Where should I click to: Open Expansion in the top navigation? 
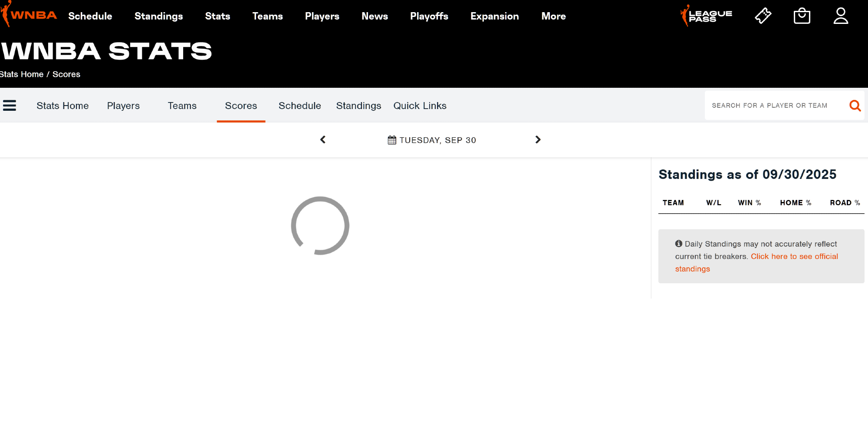[x=494, y=16]
